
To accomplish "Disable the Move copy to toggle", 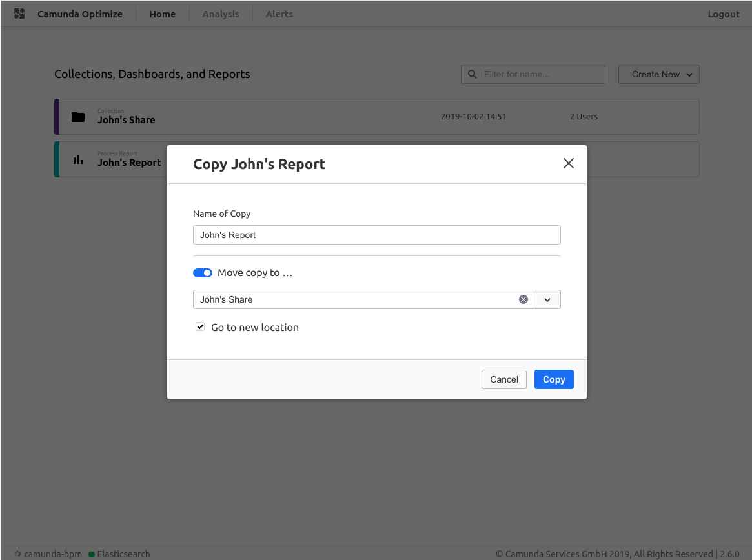I will click(202, 272).
